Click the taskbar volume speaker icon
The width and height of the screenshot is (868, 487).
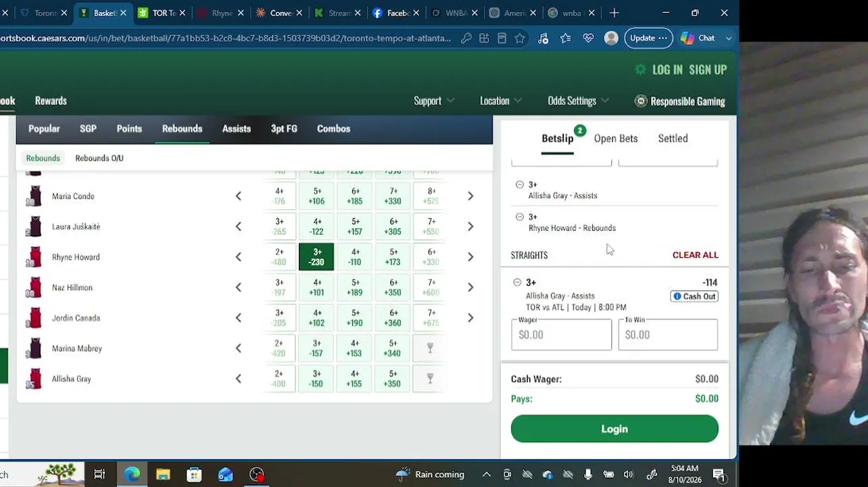click(x=629, y=475)
